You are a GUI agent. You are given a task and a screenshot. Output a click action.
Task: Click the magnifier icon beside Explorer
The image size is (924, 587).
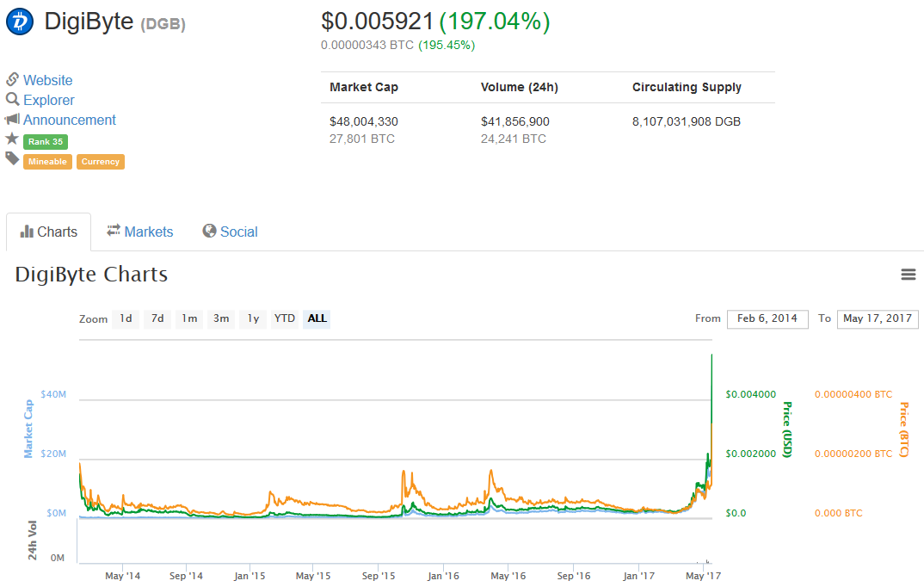12,99
